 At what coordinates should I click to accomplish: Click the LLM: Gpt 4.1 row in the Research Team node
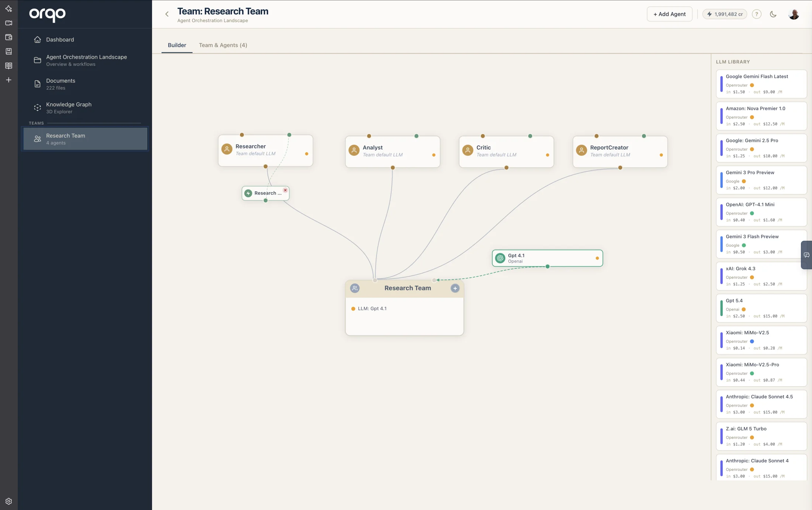369,309
